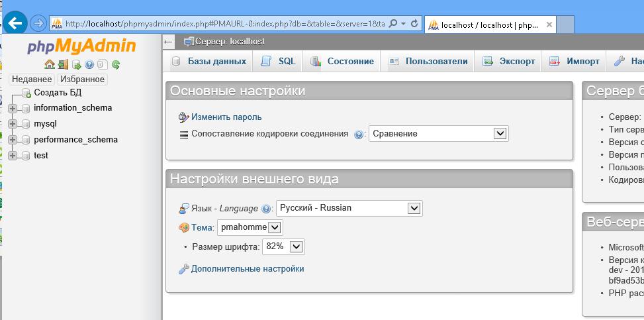
Task: Expand the performance_schema database node
Action: click(13, 140)
